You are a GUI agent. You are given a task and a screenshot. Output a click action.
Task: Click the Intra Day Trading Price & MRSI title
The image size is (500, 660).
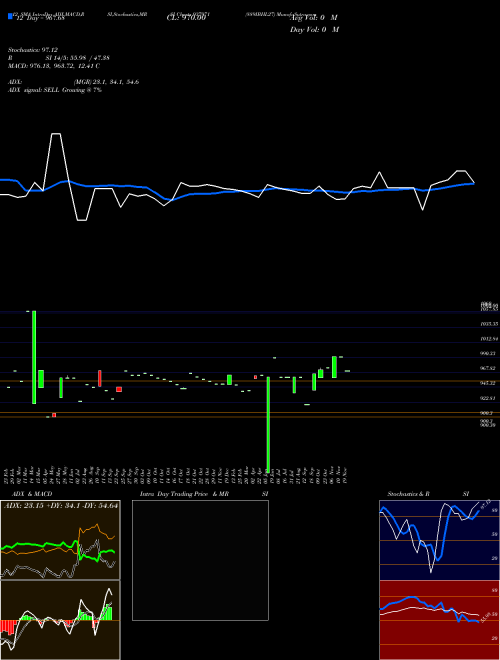pos(204,494)
